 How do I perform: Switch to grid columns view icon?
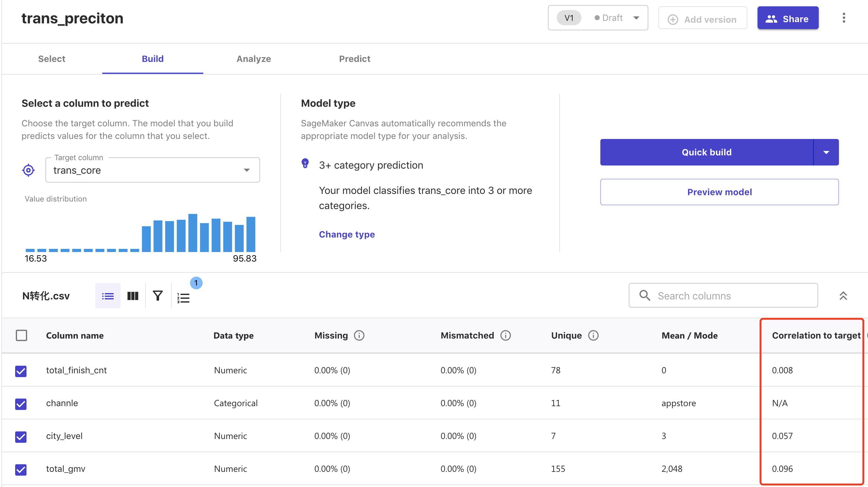[x=133, y=296]
